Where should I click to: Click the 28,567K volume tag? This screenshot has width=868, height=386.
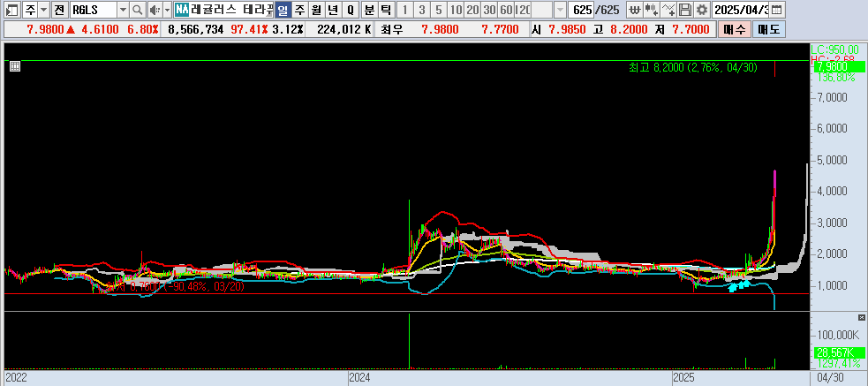click(x=838, y=353)
